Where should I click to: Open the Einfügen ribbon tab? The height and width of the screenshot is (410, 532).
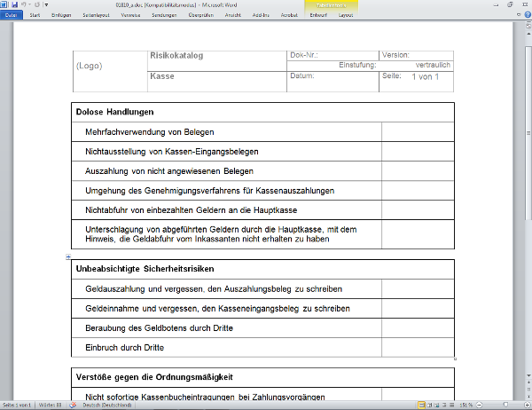pyautogui.click(x=61, y=16)
